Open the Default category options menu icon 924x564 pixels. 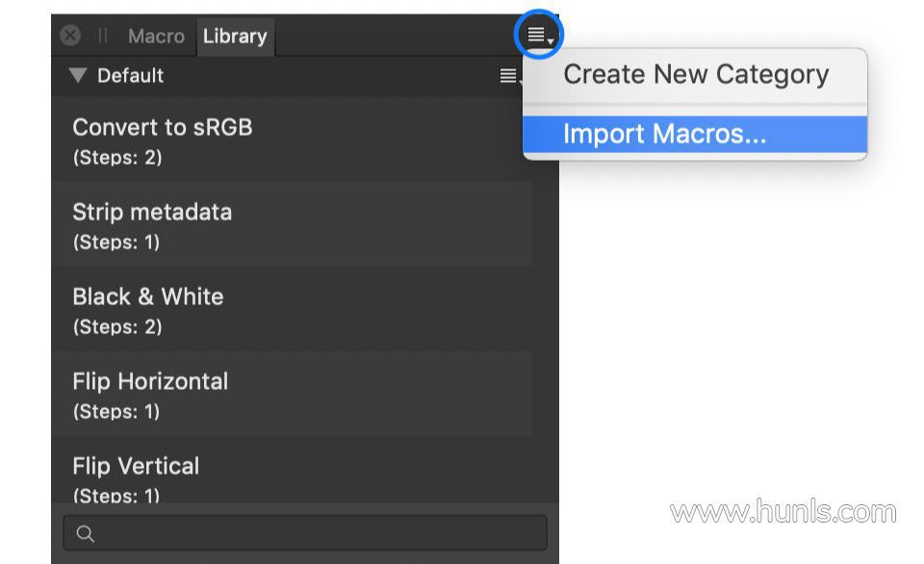pos(509,76)
